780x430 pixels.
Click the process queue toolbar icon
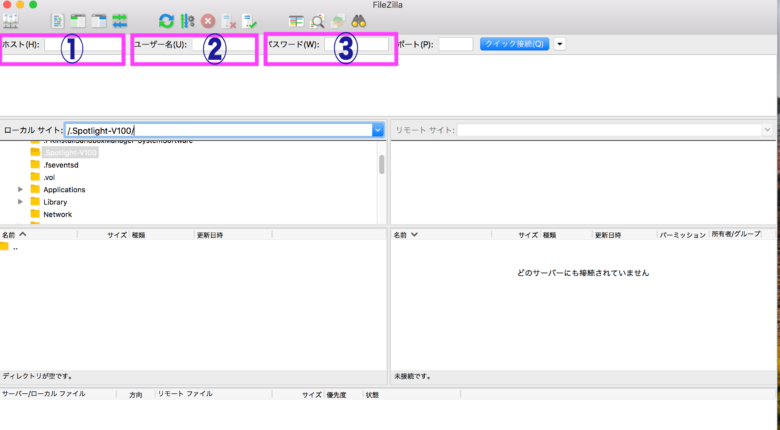point(188,21)
